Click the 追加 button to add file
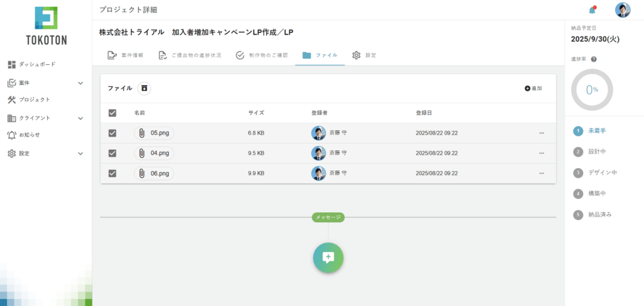644x306 pixels. [x=533, y=89]
